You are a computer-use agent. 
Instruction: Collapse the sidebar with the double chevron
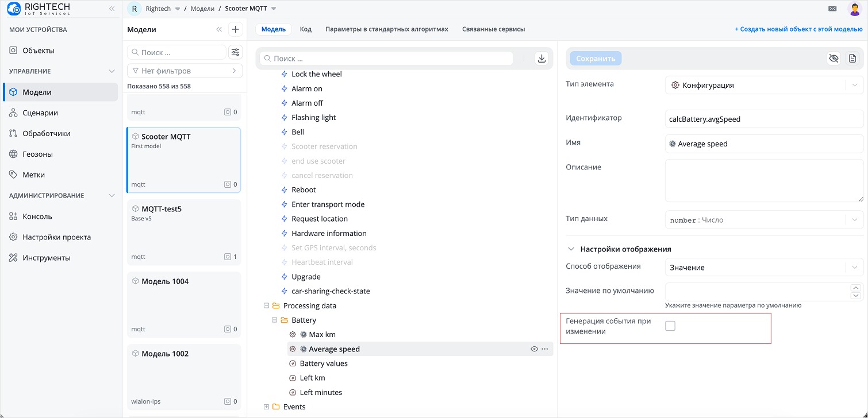point(112,9)
